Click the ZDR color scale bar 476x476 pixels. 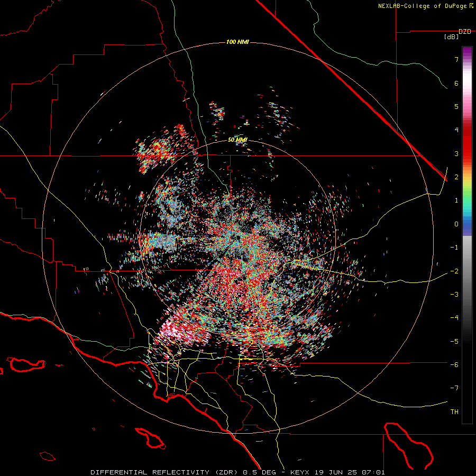click(467, 235)
